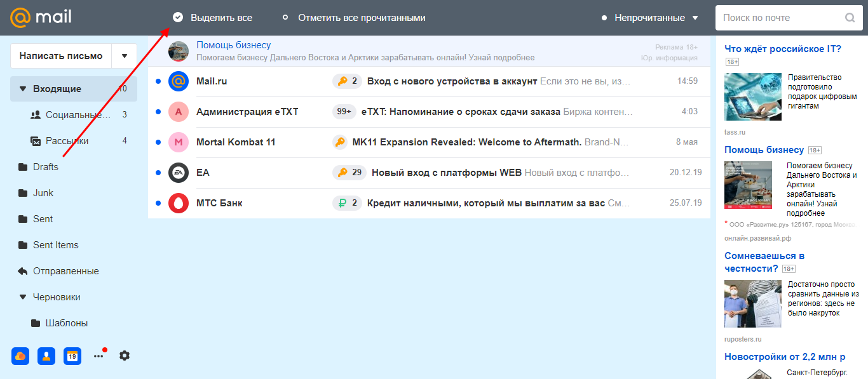Toggle unread dot on Администрация eTXT email
This screenshot has height=379, width=868.
(158, 112)
